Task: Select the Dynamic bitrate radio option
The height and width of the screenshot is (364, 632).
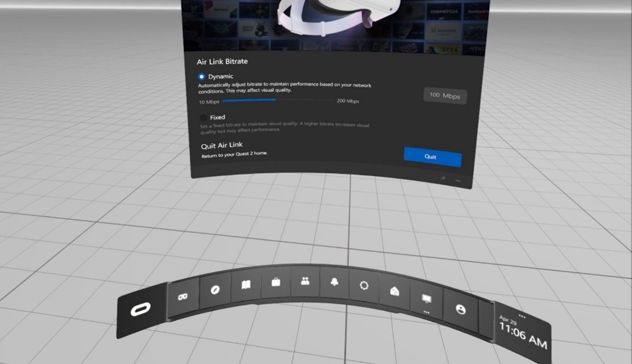Action: [202, 76]
